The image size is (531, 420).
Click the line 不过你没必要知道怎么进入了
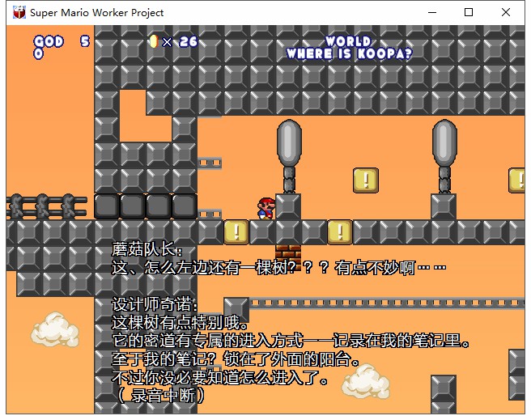tap(219, 377)
